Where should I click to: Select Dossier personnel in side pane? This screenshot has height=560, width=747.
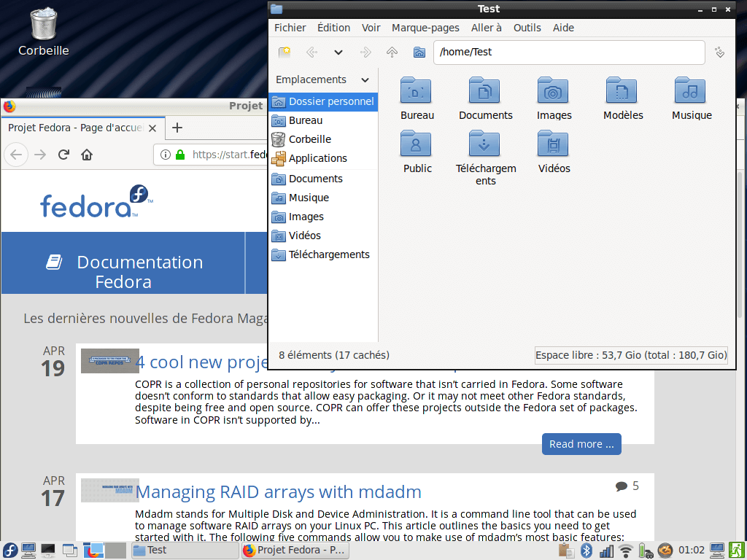pos(323,101)
